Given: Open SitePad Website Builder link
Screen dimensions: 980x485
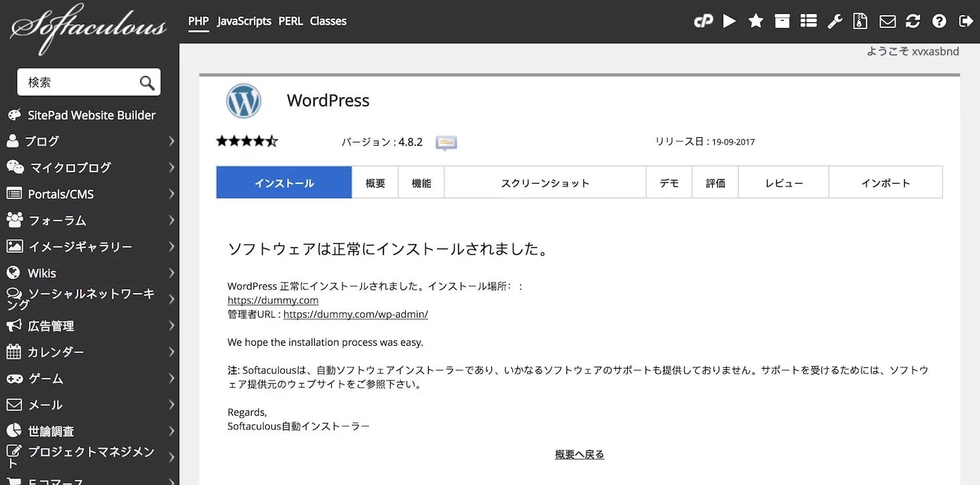Looking at the screenshot, I should coord(91,115).
